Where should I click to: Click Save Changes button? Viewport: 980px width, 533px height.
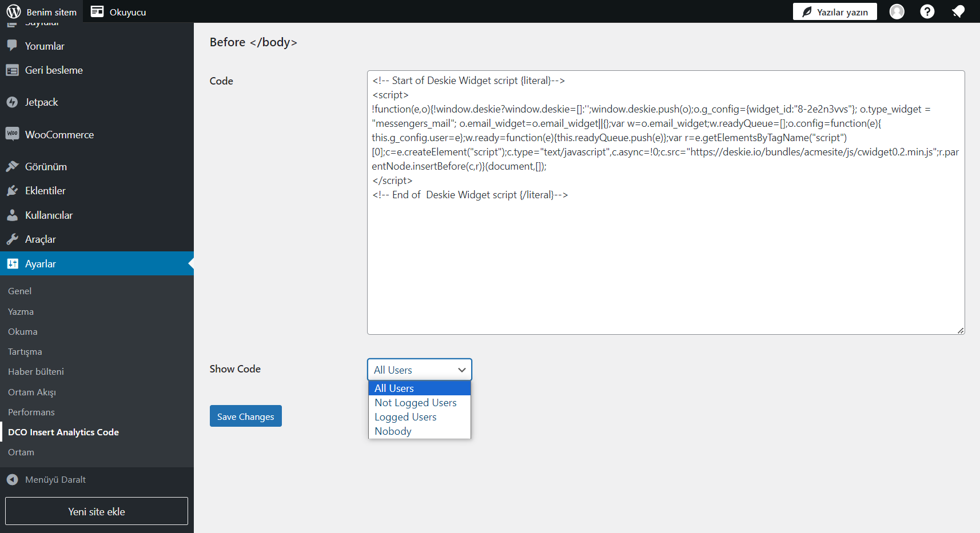(x=246, y=416)
